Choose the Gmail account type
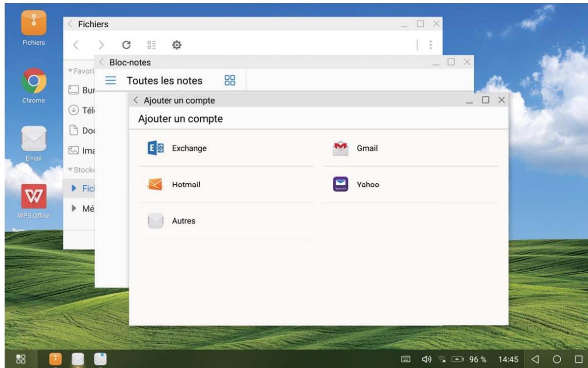The image size is (588, 368). pos(411,148)
